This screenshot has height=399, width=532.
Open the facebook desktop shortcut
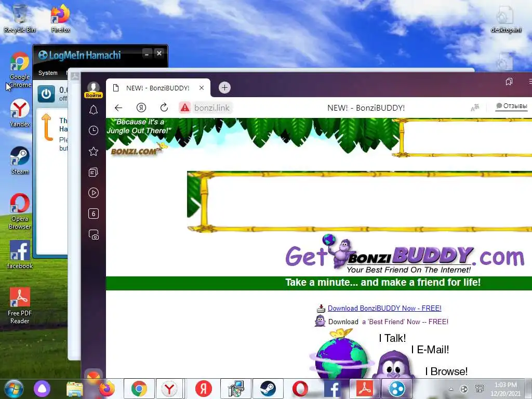point(20,255)
